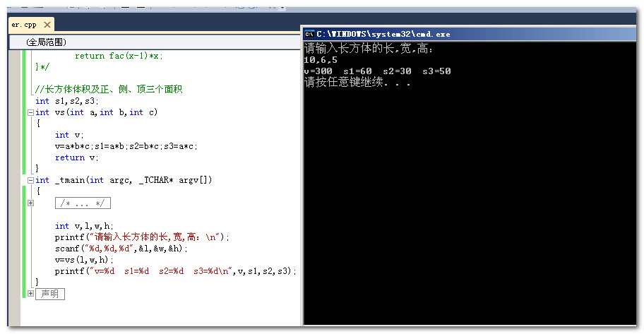The image size is (644, 334).
Task: Click console input line '10,6,5'
Action: pyautogui.click(x=321, y=60)
